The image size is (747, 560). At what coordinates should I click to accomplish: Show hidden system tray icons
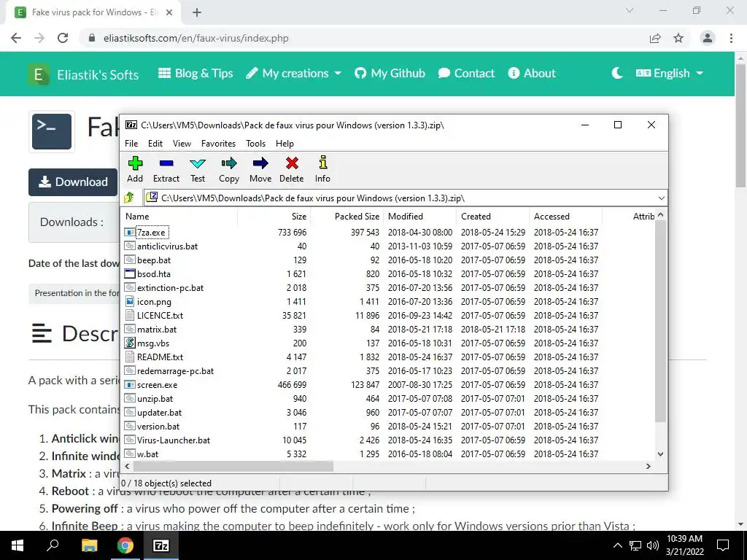617,545
